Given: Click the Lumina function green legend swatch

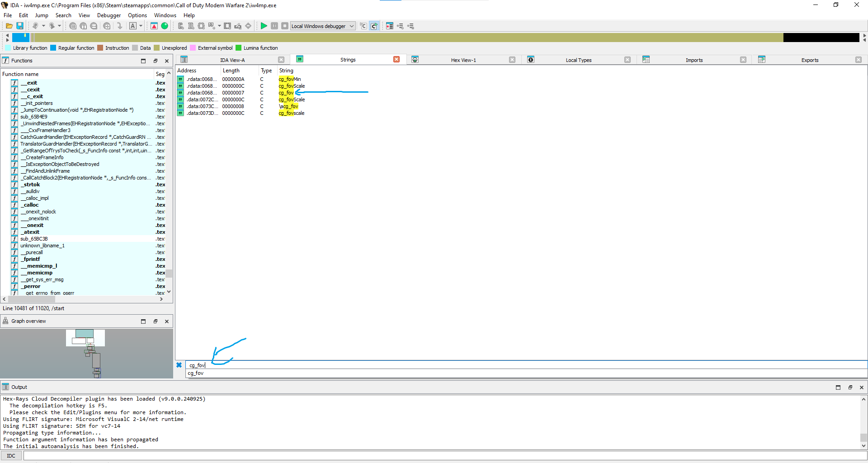Looking at the screenshot, I should [x=238, y=48].
